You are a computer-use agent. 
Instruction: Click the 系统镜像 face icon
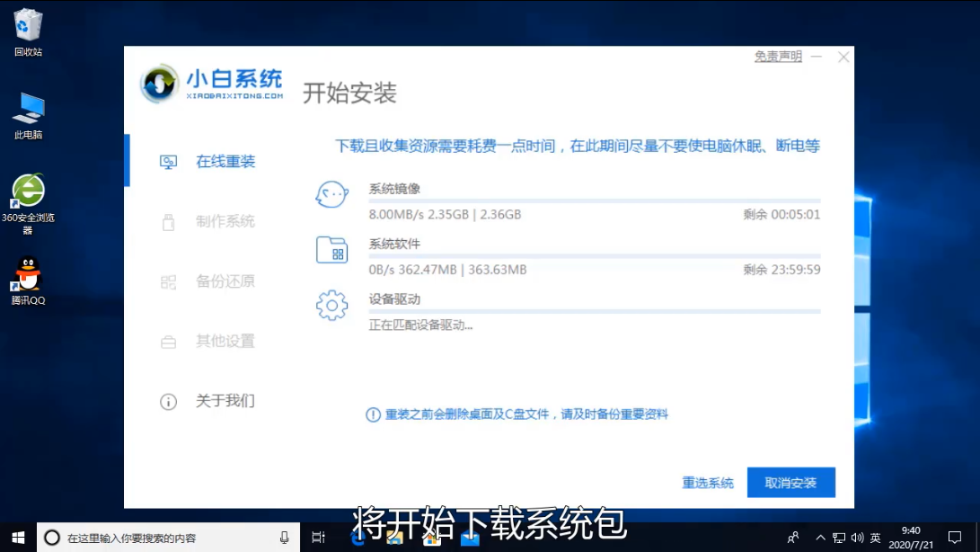pos(331,195)
